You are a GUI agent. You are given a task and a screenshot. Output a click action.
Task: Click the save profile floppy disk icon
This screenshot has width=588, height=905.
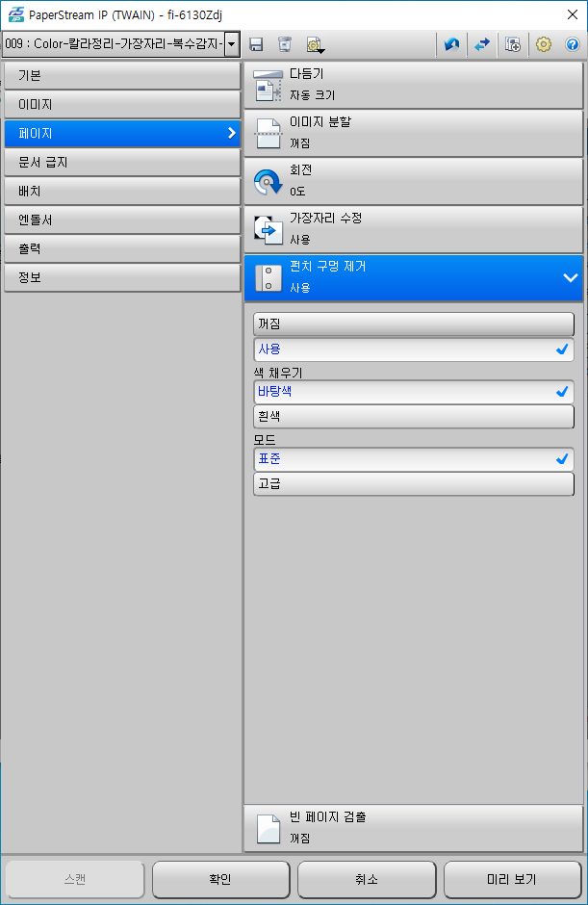tap(256, 44)
